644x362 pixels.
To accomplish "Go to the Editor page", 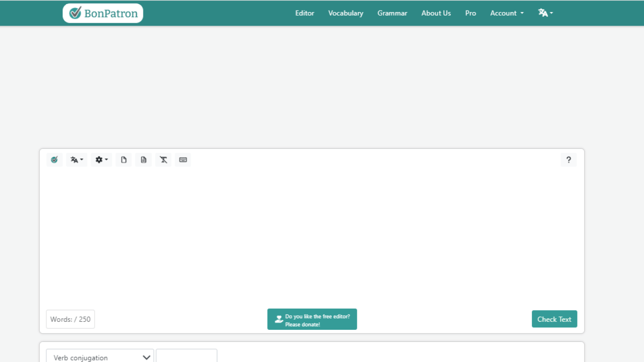I will click(305, 13).
